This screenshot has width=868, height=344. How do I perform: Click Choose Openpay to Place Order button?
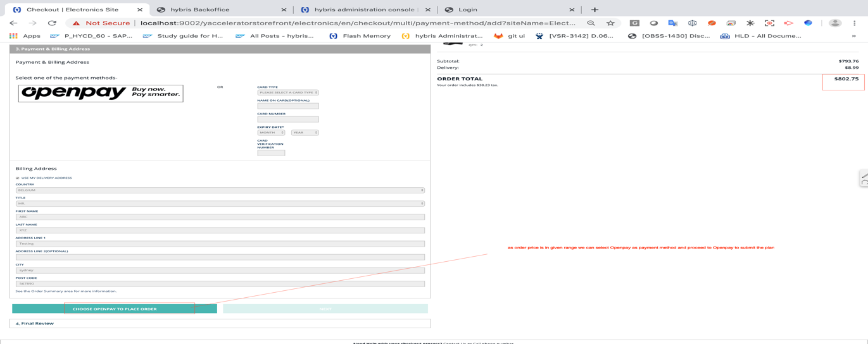[115, 309]
